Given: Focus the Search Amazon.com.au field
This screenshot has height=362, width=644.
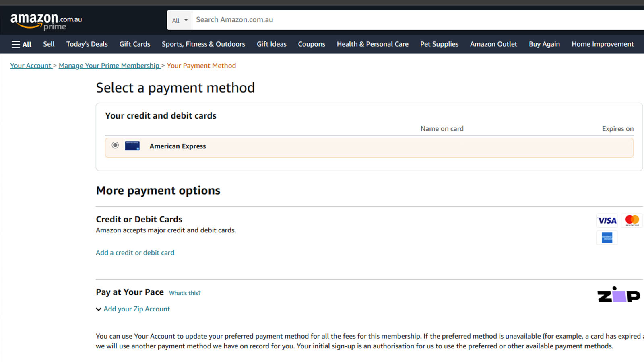Looking at the screenshot, I should (x=418, y=20).
